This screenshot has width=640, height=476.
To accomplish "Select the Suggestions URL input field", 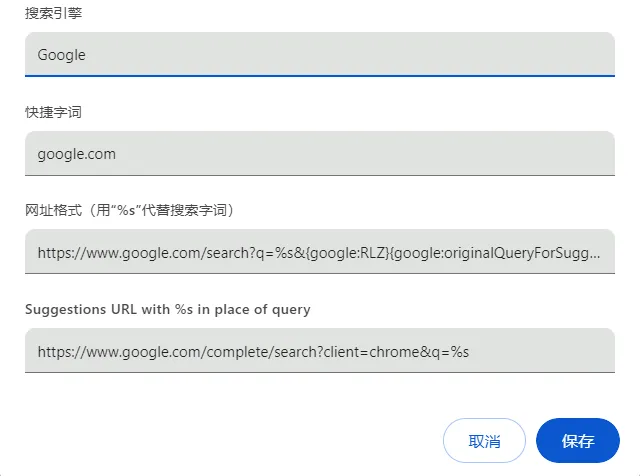I will (x=320, y=351).
